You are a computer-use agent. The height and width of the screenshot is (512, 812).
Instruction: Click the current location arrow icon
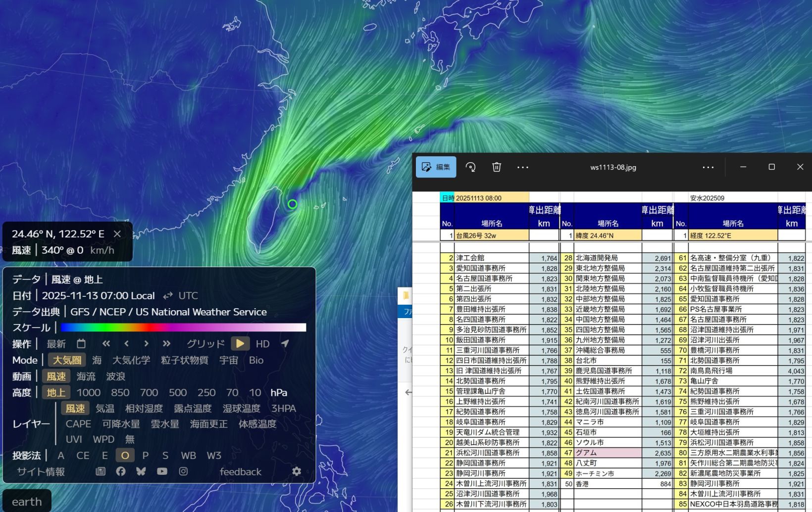pyautogui.click(x=285, y=343)
